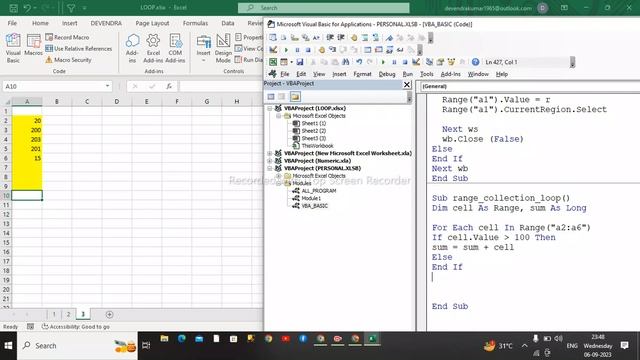The height and width of the screenshot is (360, 640).
Task: Toggle Bookmark flag icon in Edit toolbar
Action: [389, 38]
